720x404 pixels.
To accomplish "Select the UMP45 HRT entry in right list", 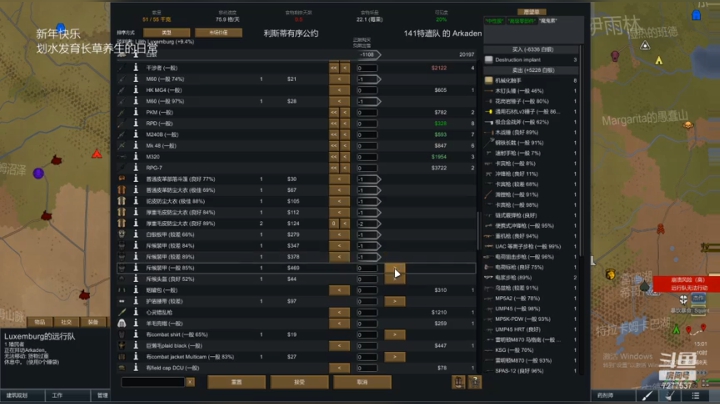I will pyautogui.click(x=532, y=329).
